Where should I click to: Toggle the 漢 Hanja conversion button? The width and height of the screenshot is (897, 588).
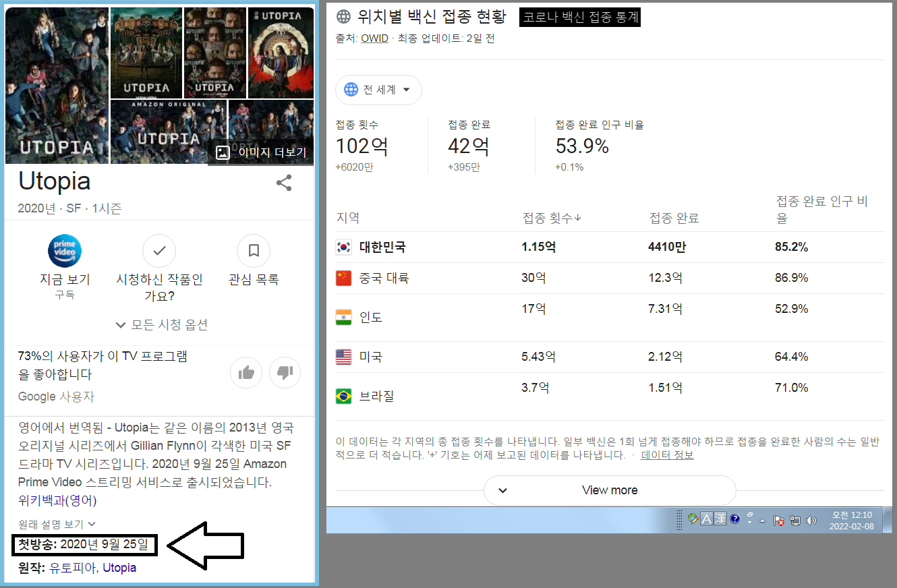720,519
